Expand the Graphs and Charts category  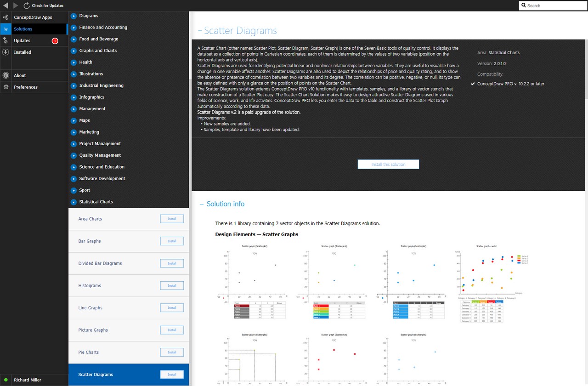(x=73, y=51)
